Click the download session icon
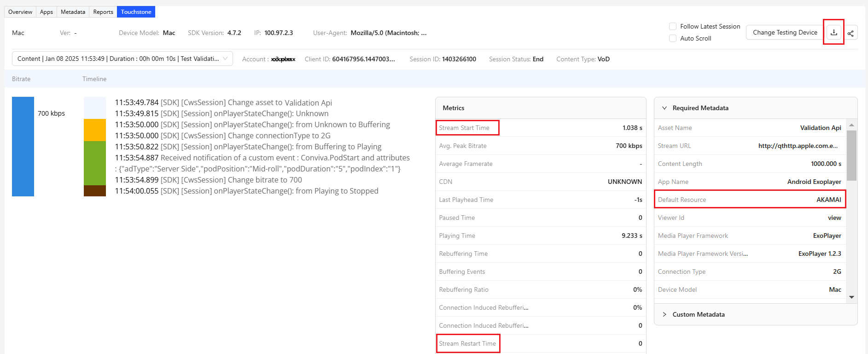The image size is (868, 354). click(833, 32)
